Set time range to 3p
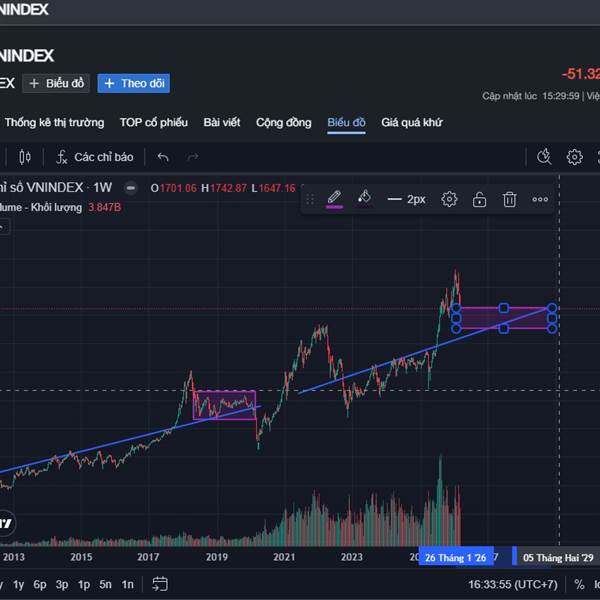600x600 pixels. (x=62, y=584)
